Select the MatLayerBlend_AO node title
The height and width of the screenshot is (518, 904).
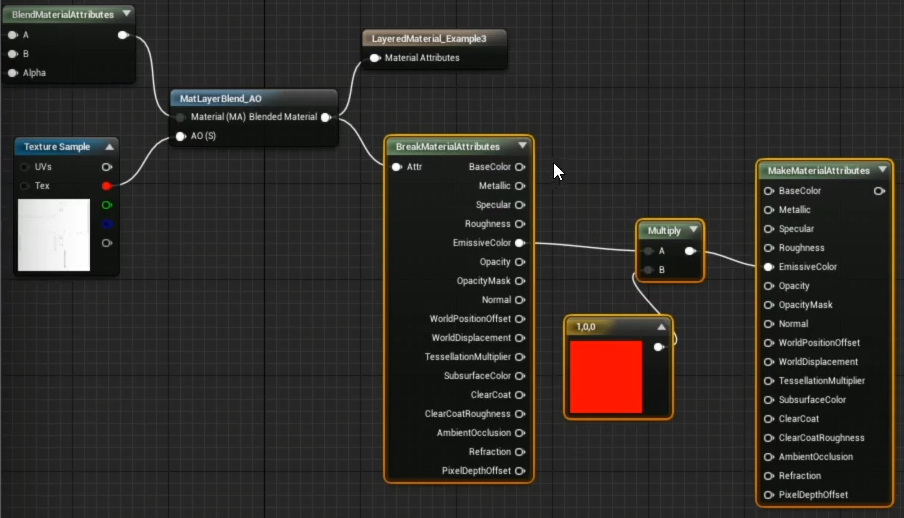pos(220,99)
